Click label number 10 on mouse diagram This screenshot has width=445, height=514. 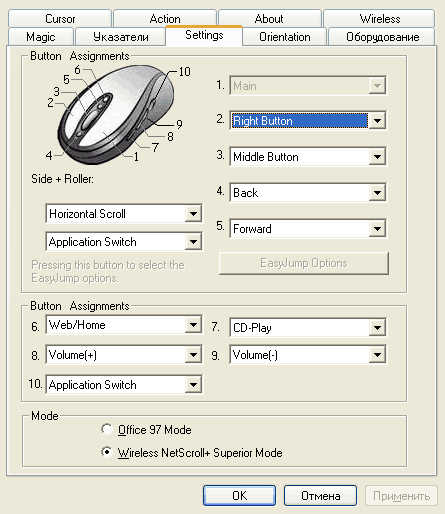tap(184, 71)
